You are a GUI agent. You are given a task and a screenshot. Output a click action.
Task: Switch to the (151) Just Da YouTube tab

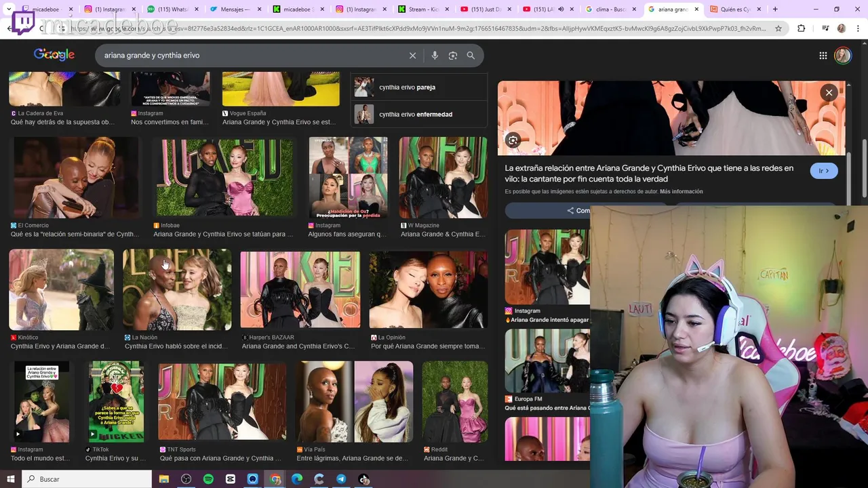[485, 9]
